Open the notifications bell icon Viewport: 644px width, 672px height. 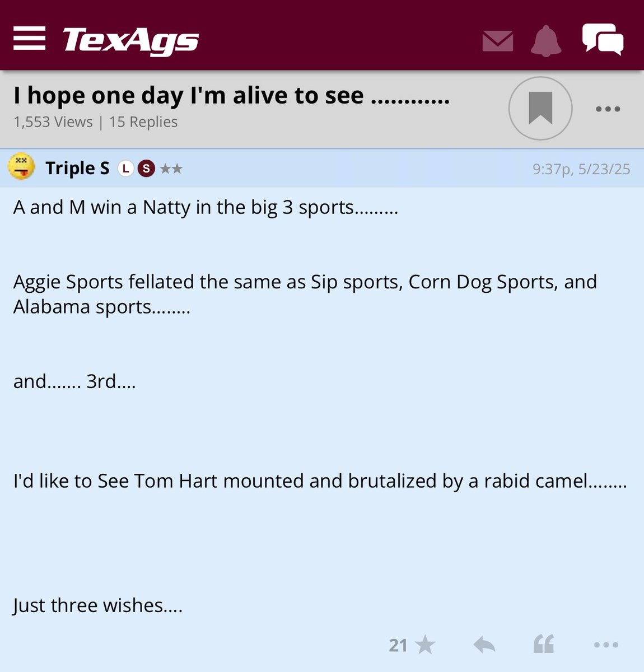(x=545, y=40)
